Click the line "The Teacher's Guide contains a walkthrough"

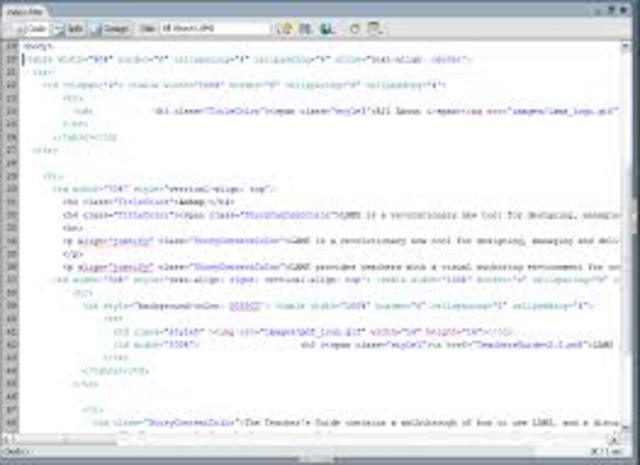356,423
